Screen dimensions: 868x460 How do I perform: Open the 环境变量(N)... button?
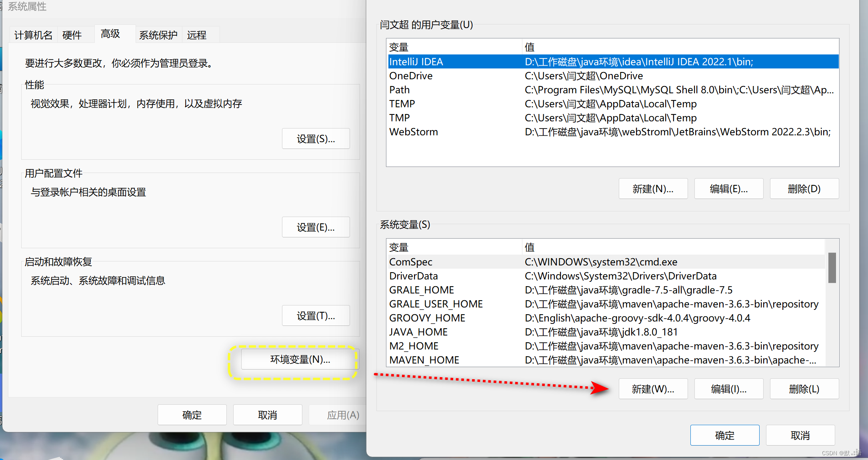300,359
